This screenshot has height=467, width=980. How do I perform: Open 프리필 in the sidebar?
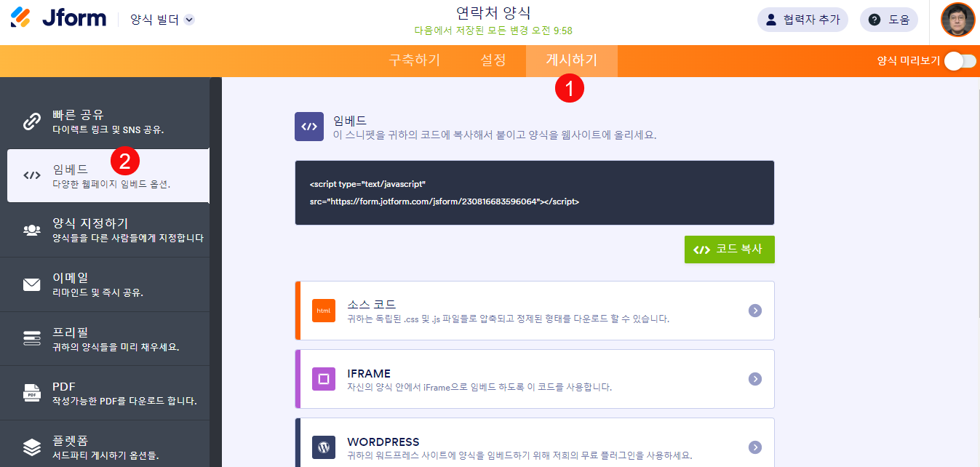coord(105,339)
